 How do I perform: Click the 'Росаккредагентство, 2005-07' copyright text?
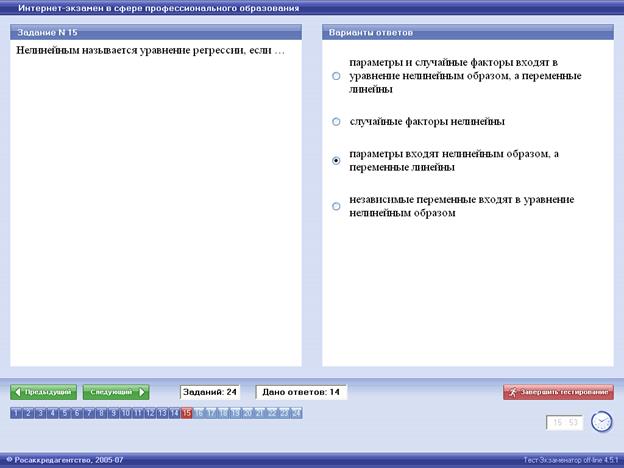65,460
